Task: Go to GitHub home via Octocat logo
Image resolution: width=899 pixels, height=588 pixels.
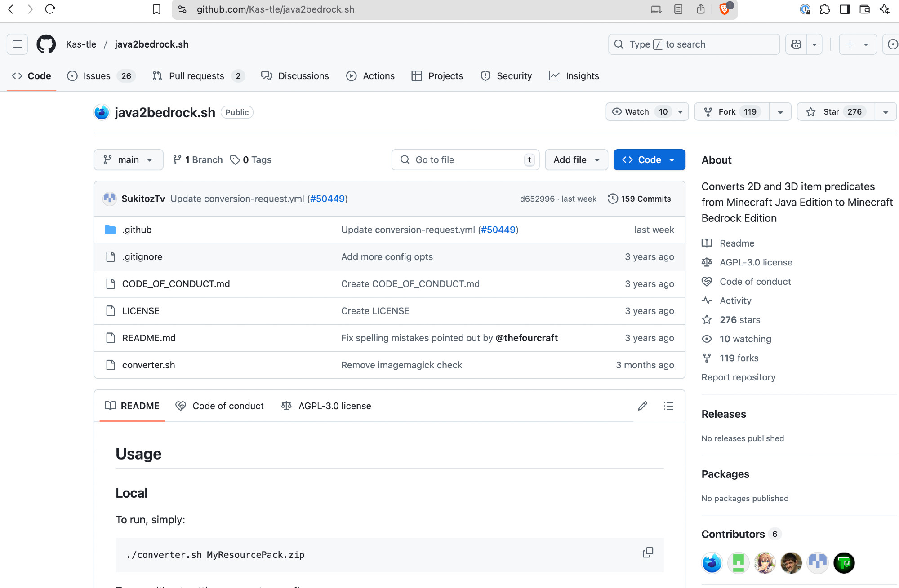Action: tap(46, 44)
